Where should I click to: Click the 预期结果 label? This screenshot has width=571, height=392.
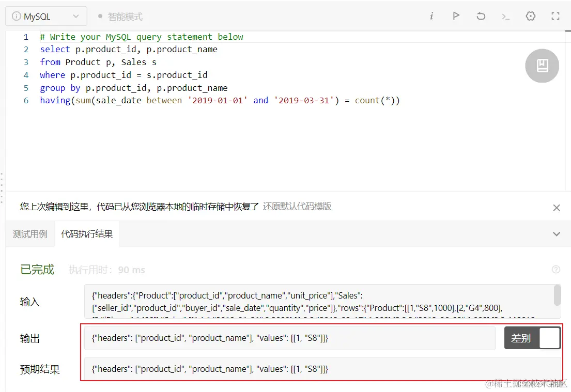click(x=40, y=369)
